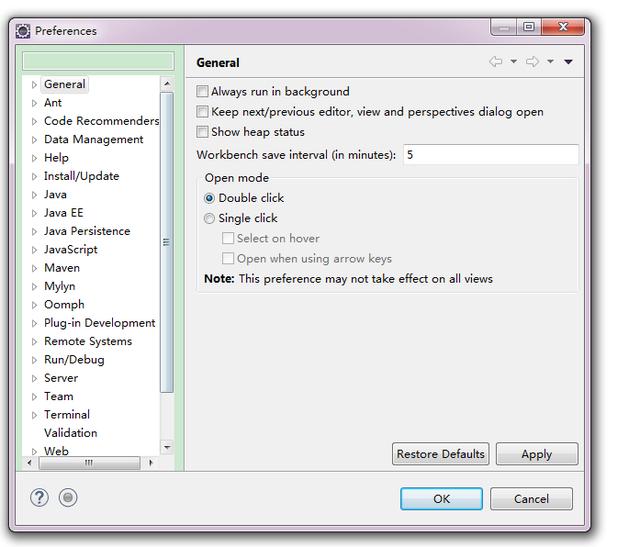640x547 pixels.
Task: Close the Preferences window
Action: (x=563, y=27)
